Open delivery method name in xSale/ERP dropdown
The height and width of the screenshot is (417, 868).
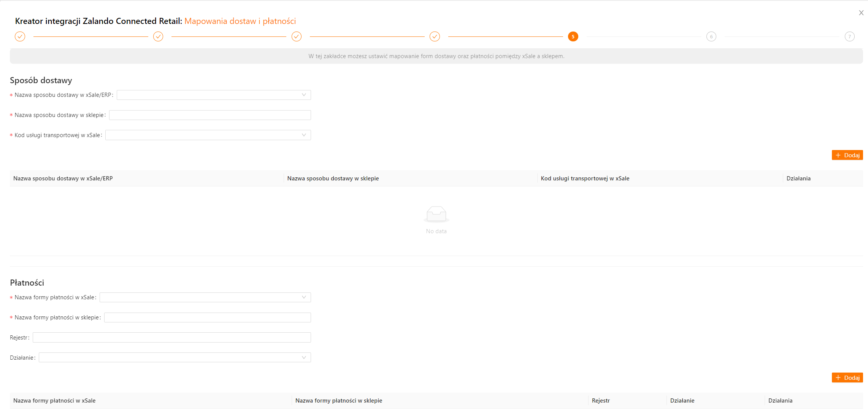coord(213,95)
